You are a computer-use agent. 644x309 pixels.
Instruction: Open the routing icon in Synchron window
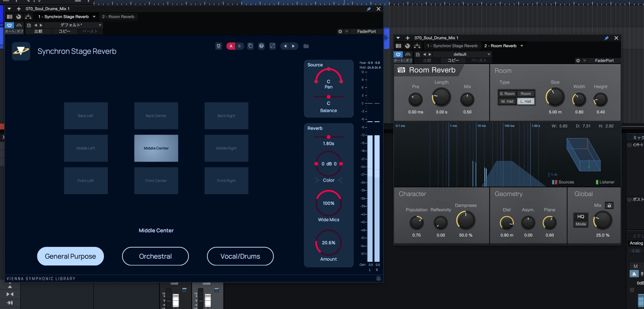[28, 17]
